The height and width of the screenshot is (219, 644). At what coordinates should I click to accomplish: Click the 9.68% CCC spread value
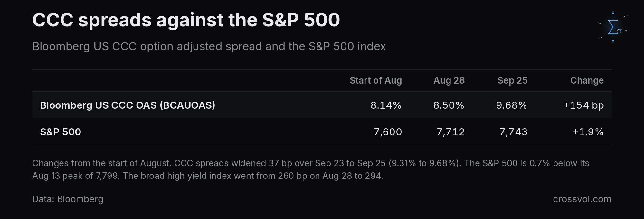[x=511, y=105]
